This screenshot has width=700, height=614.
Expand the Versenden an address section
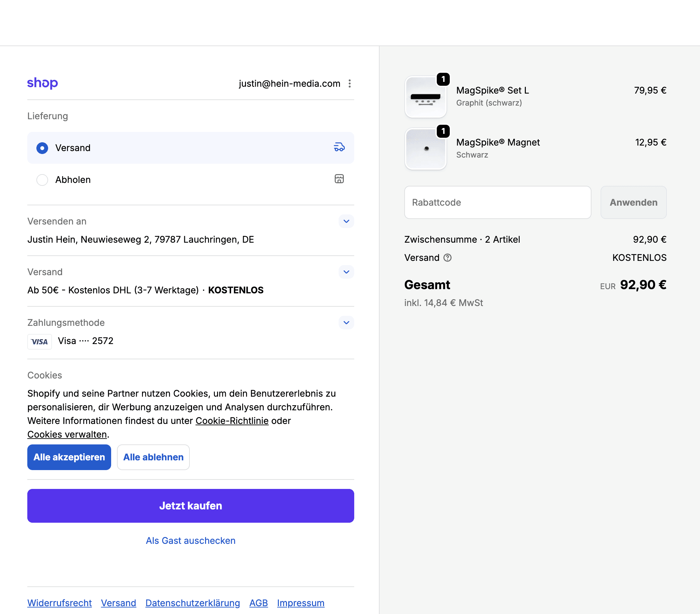pyautogui.click(x=346, y=221)
